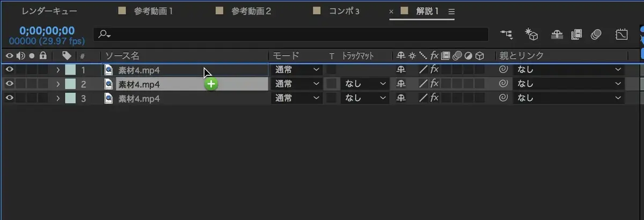
Task: Toggle the Draft 3D icon
Action: click(x=531, y=35)
